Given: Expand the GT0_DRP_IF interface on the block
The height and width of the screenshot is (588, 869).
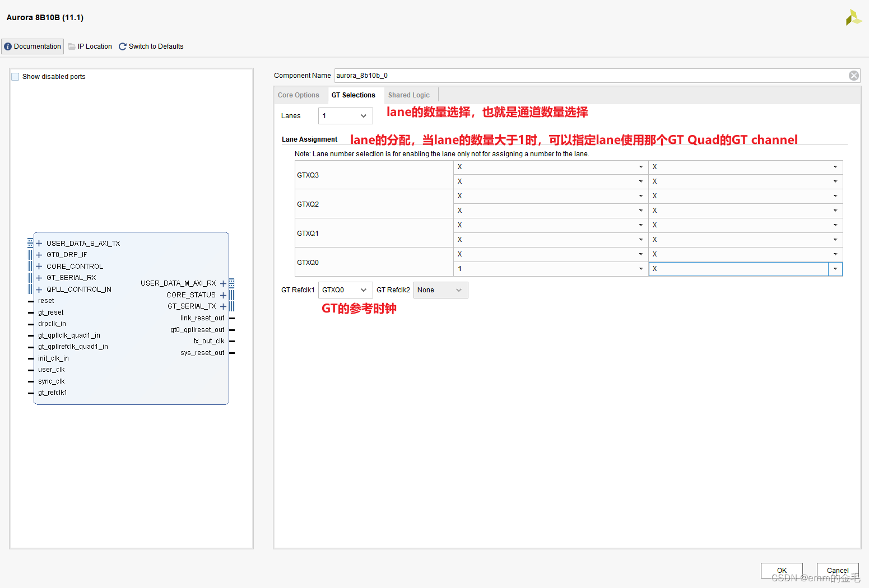Looking at the screenshot, I should pyautogui.click(x=39, y=254).
